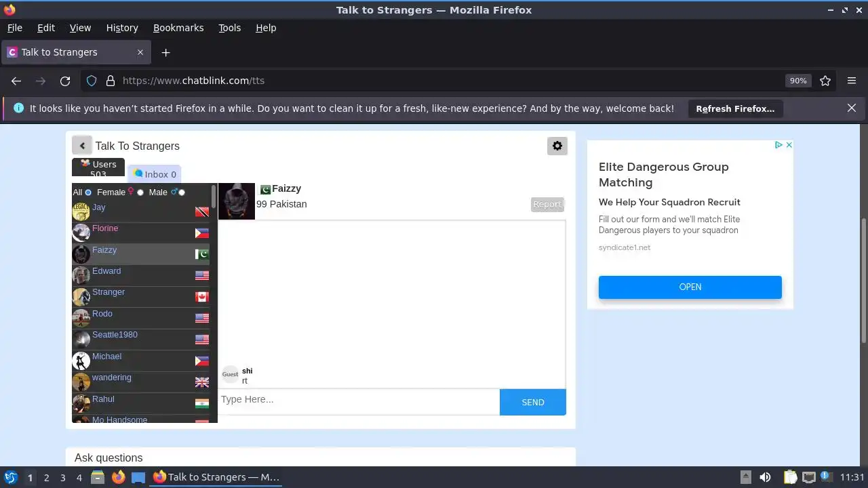Open the file manager icon in taskbar

tap(98, 477)
